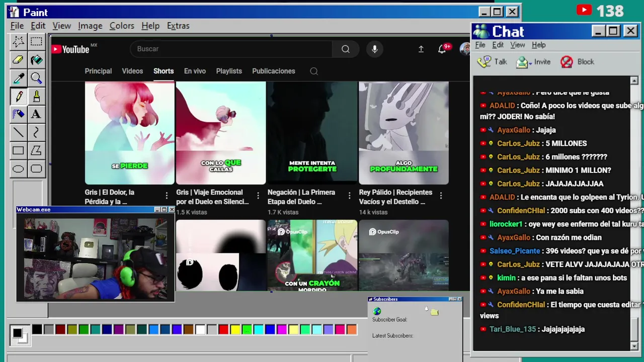This screenshot has width=644, height=362.
Task: Open 'Negación | La Primera Etapa' title
Action: coord(301,197)
